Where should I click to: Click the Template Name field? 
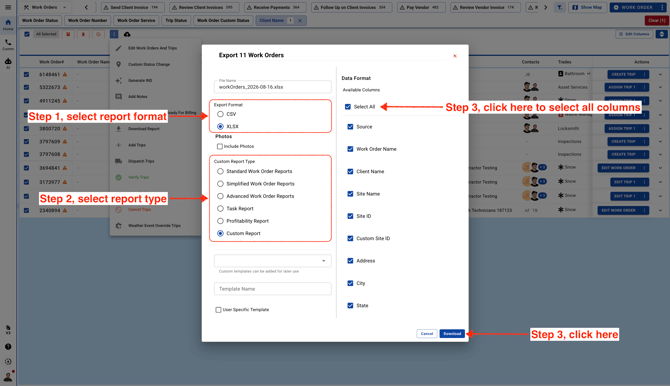(273, 289)
